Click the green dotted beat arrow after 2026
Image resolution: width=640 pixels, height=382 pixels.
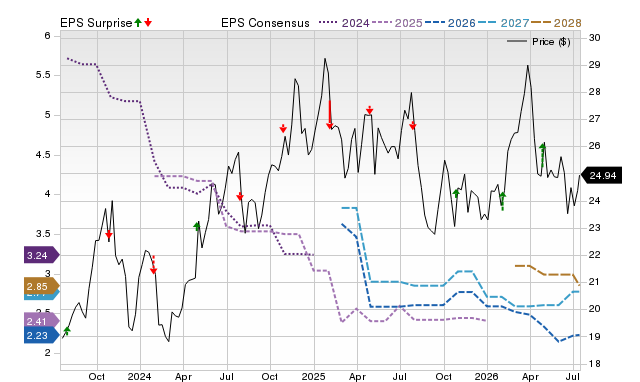pyautogui.click(x=502, y=201)
